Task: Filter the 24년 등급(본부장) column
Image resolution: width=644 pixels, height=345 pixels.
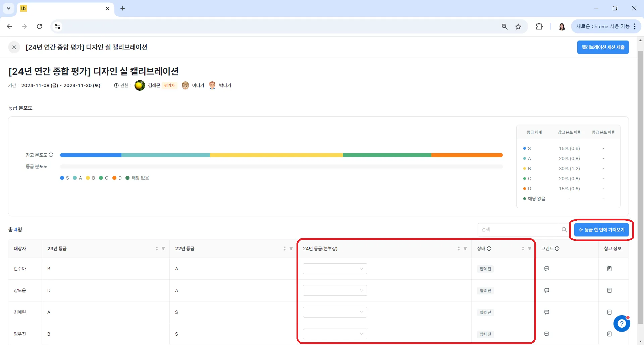Action: [465, 249]
